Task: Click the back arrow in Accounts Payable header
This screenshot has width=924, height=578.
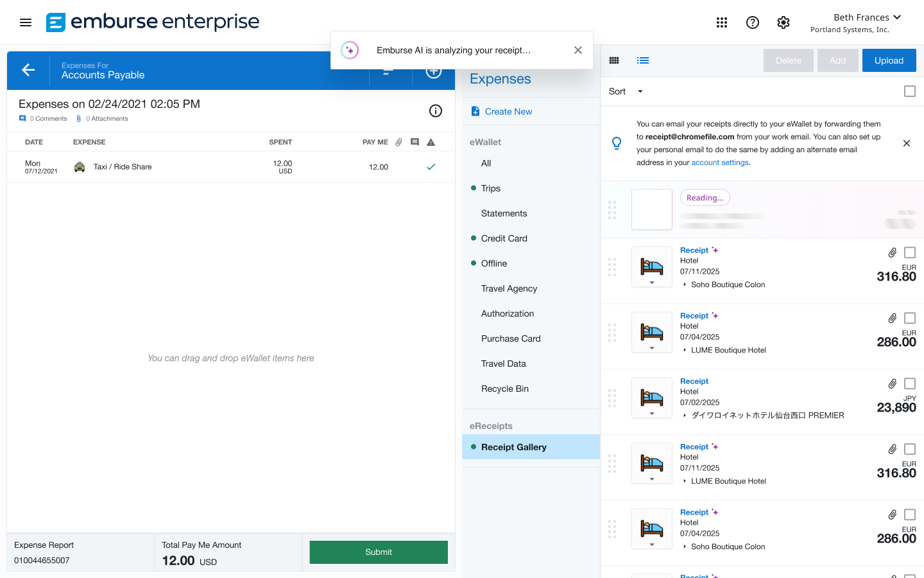Action: [x=28, y=70]
